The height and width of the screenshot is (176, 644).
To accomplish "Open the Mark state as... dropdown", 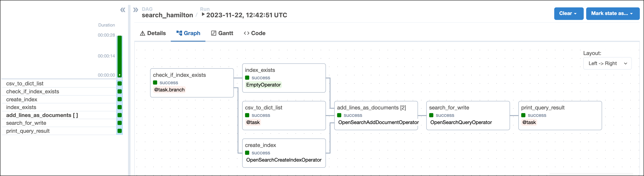I will point(613,13).
